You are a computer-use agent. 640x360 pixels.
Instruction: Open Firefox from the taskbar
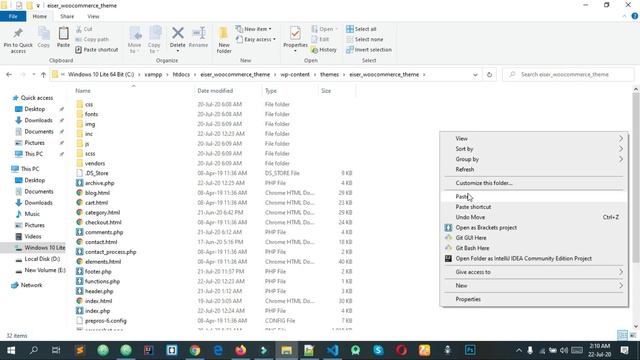[x=241, y=350]
